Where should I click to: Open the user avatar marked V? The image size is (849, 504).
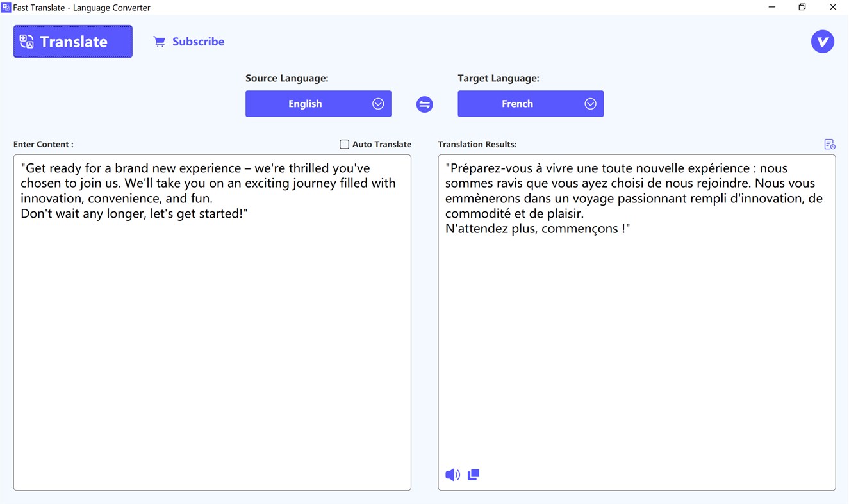point(823,41)
